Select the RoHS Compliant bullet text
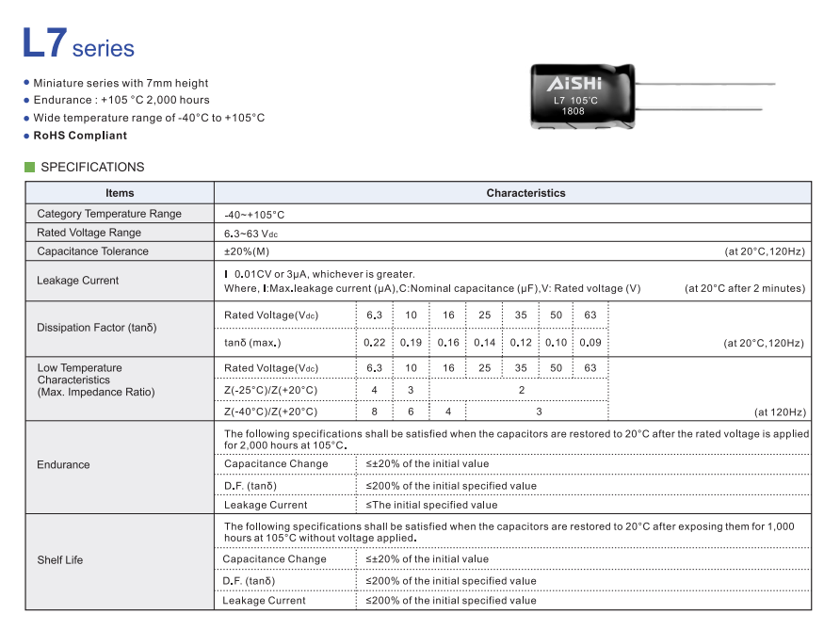The width and height of the screenshot is (840, 630). click(80, 136)
